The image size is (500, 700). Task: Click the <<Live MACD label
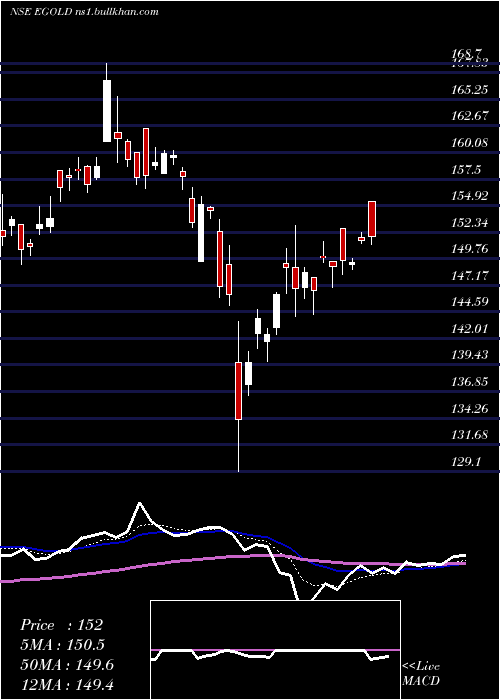[421, 673]
